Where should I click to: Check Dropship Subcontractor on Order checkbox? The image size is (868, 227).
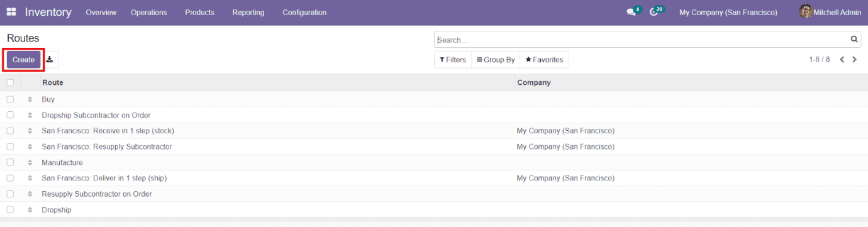10,115
